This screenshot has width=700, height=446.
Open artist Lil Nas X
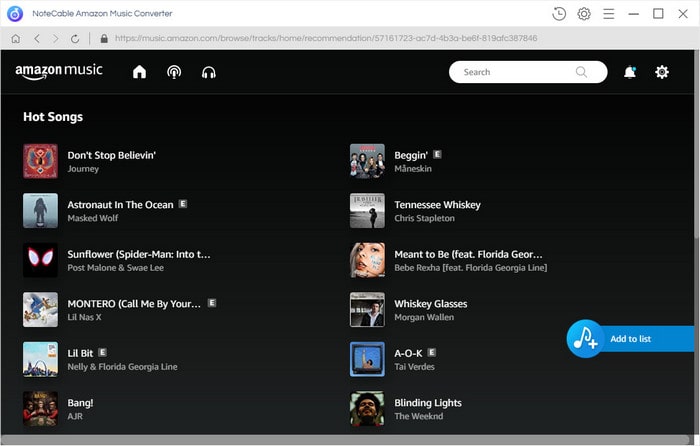84,317
